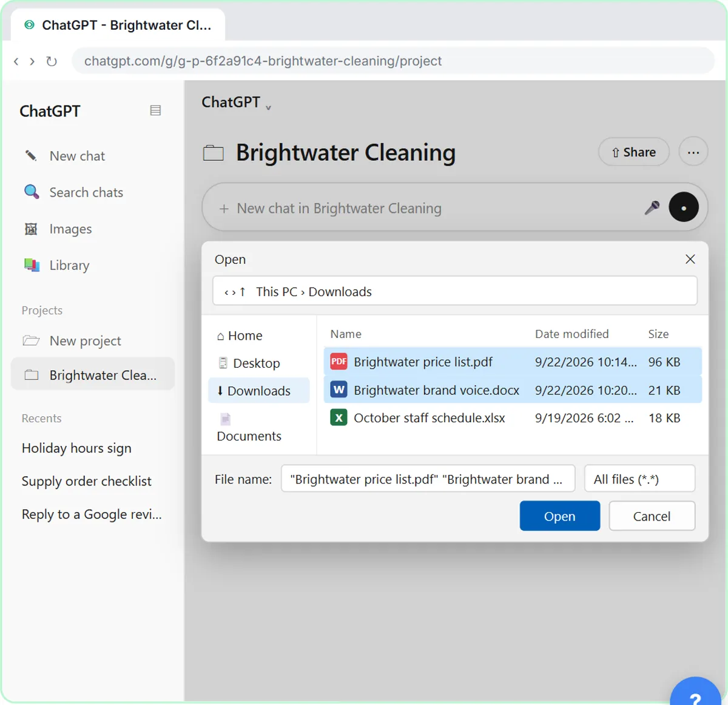Screen dimensions: 728x705
Task: Click the New chat pencil icon
Action: 31,156
